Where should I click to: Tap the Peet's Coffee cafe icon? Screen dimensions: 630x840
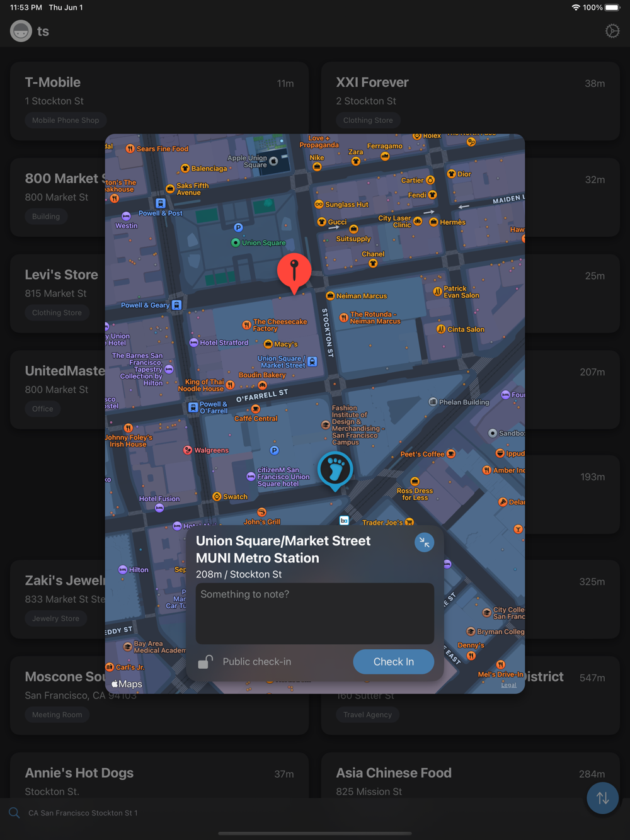451,454
